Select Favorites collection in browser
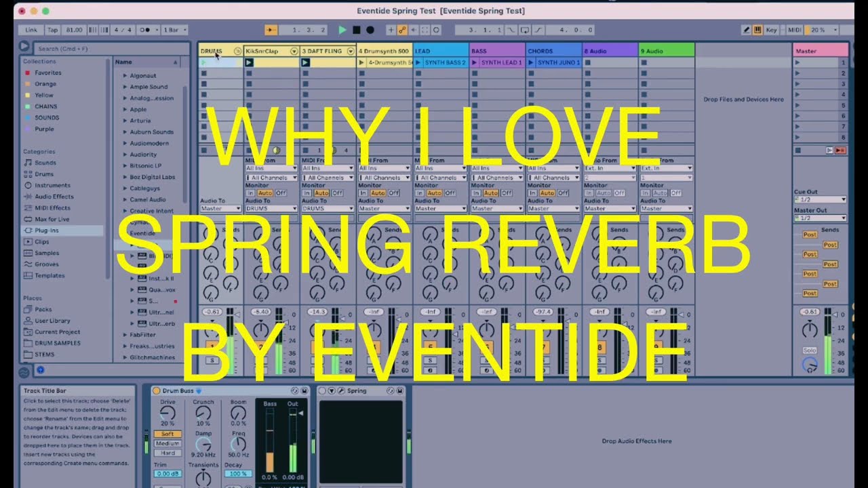This screenshot has height=488, width=868. [x=48, y=73]
